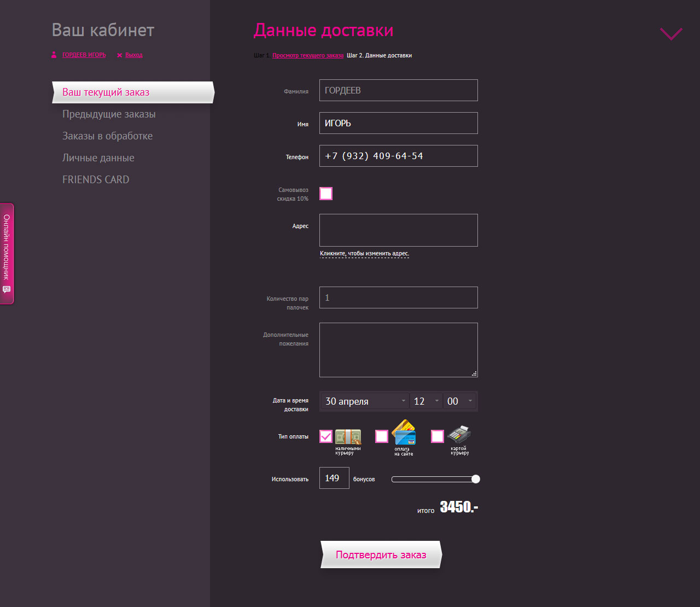Open the 30 апреля date dropdown
This screenshot has width=700, height=607.
[365, 401]
